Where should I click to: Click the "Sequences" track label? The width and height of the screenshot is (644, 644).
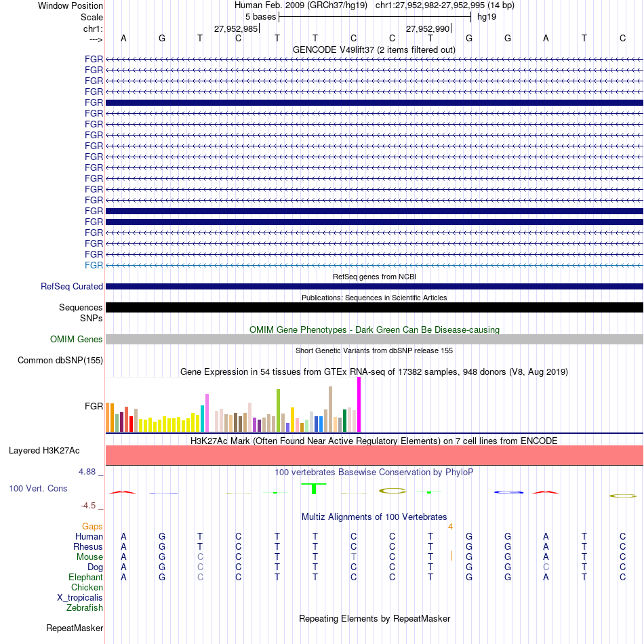[81, 307]
